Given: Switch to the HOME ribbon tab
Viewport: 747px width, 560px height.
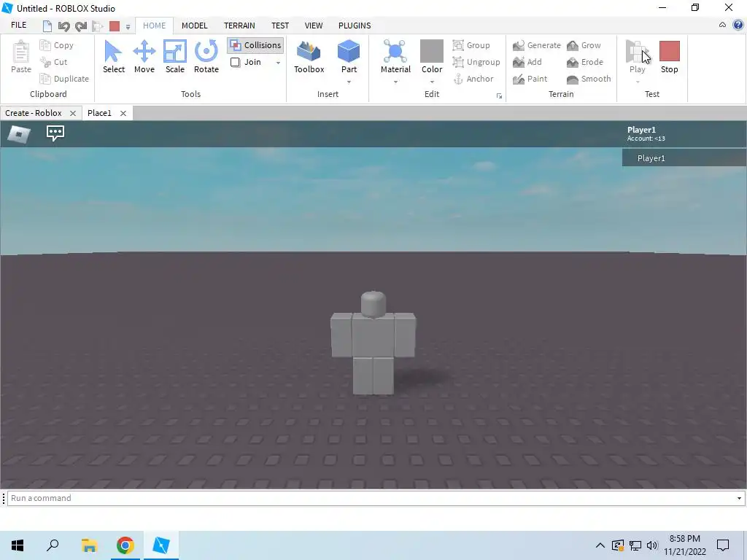Looking at the screenshot, I should pyautogui.click(x=155, y=26).
